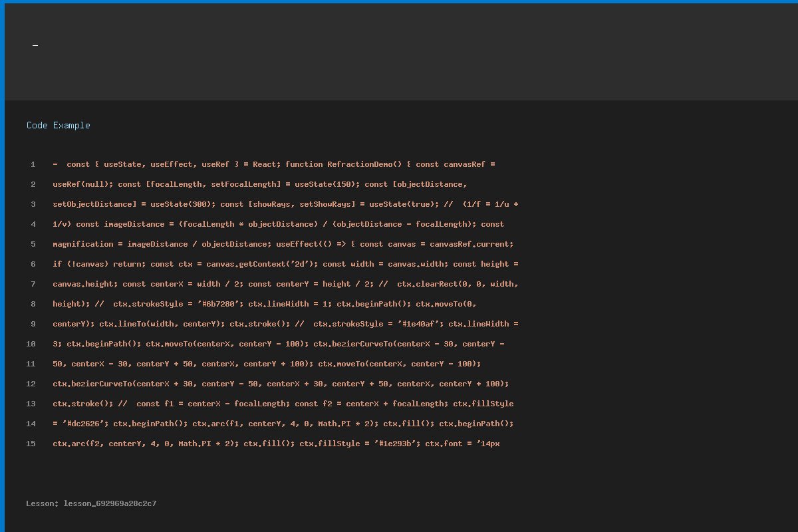Screen dimensions: 798x532
Task: Click line number 10 in the gutter
Action: [31, 344]
